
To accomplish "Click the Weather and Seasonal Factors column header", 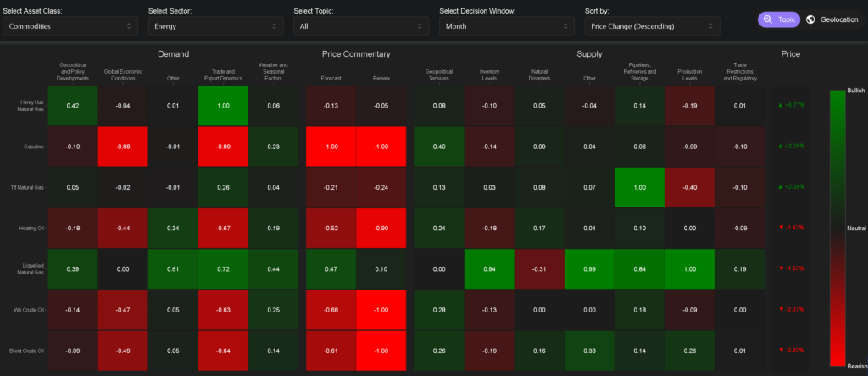I will tap(274, 71).
